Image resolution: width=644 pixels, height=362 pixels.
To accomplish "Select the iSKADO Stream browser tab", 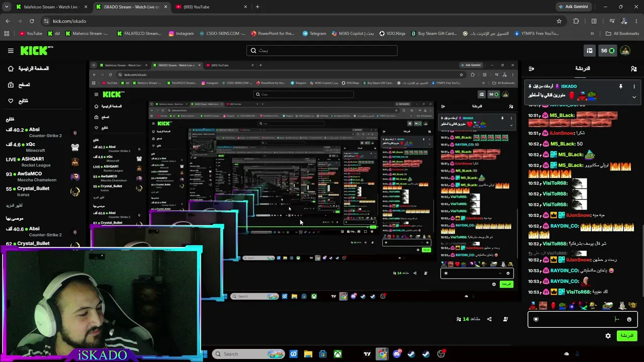I will coord(131,7).
